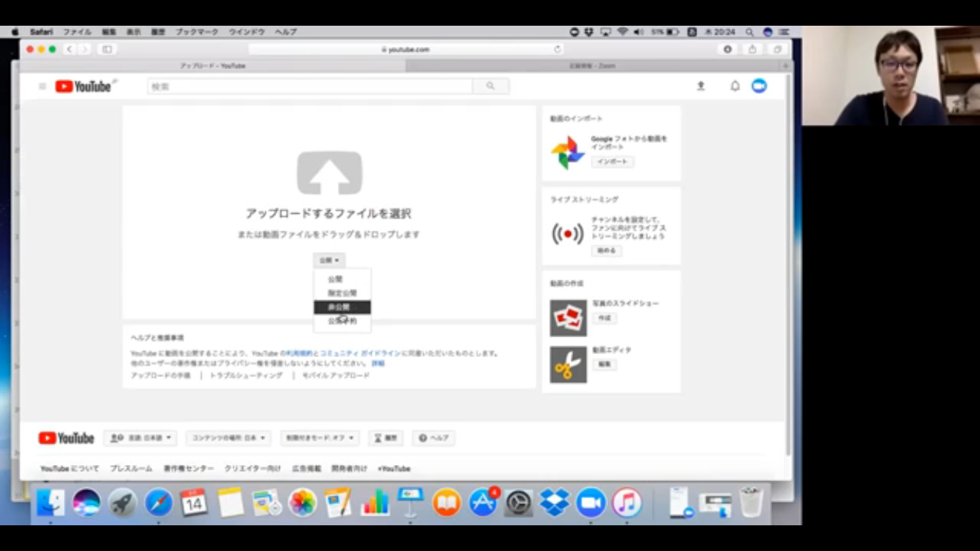Click the search magnifier button

491,87
